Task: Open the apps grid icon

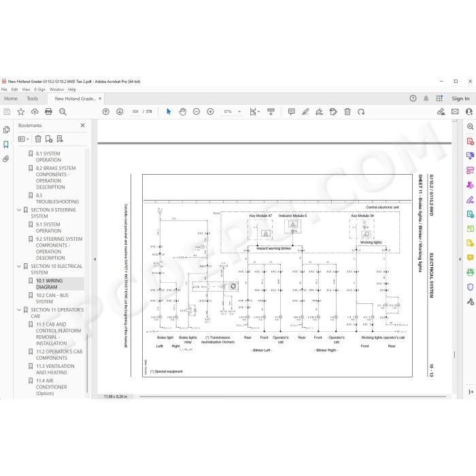Action: tap(439, 99)
